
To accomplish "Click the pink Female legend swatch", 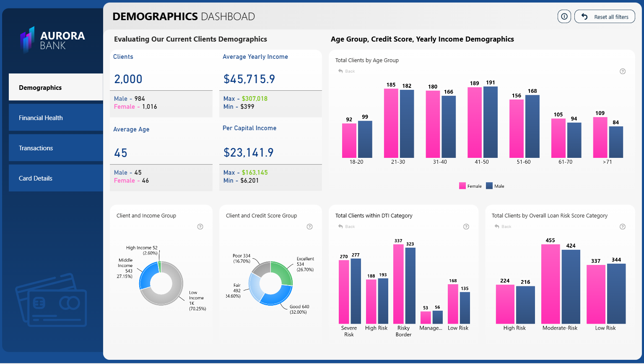I will pos(462,186).
